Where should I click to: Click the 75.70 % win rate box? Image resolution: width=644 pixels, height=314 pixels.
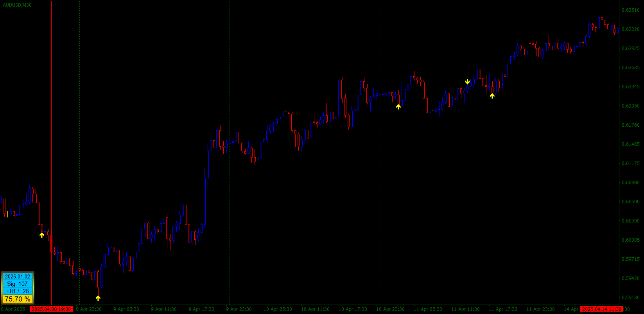click(18, 299)
